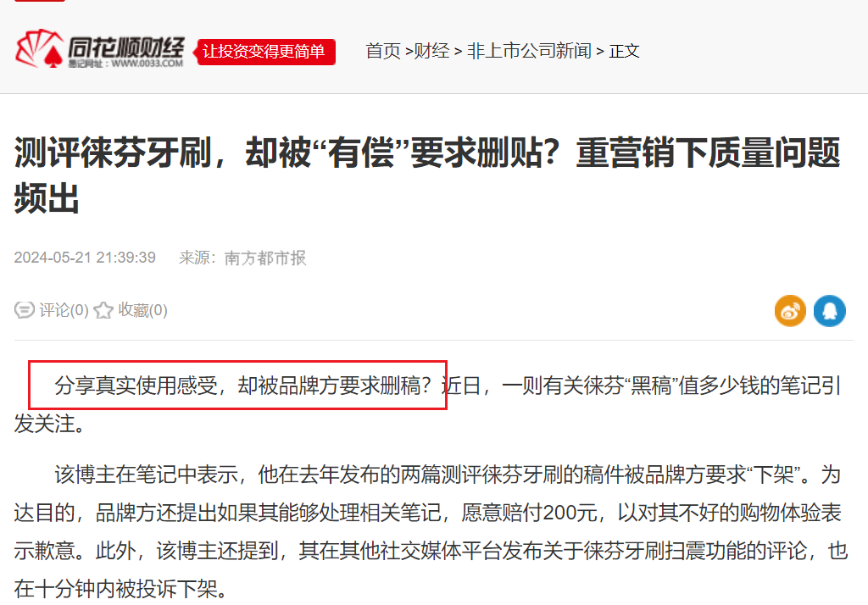Share article via QQ icon
868x605 pixels.
click(x=829, y=310)
